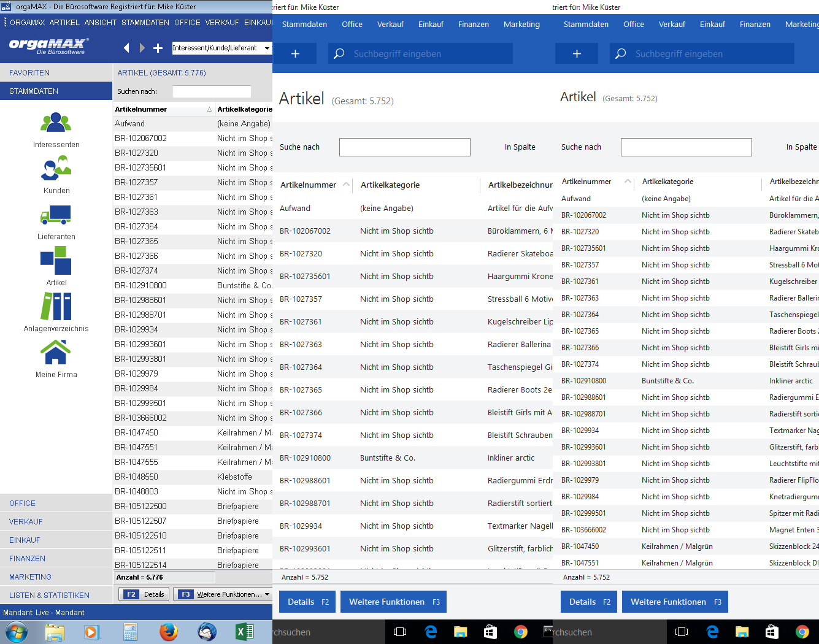819x644 pixels.
Task: Open Marketing in the middle window menu
Action: coord(521,24)
